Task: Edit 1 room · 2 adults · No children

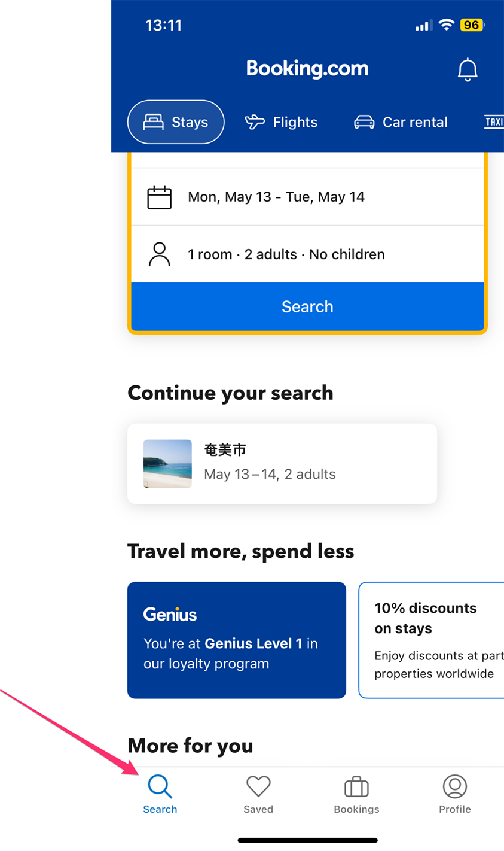Action: [307, 254]
